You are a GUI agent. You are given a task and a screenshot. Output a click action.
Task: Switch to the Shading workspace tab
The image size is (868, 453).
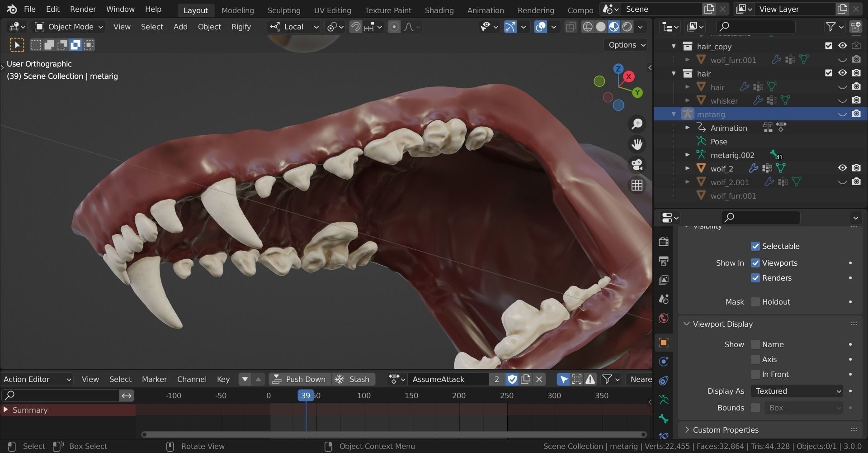(x=439, y=10)
